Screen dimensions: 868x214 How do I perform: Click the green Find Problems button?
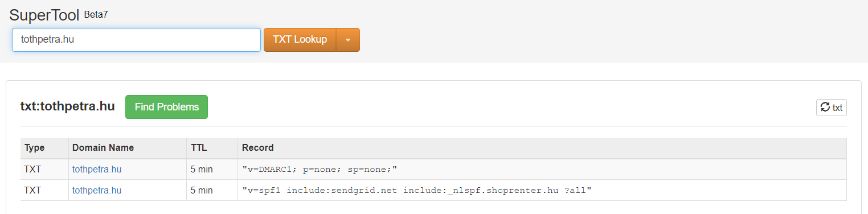click(x=166, y=107)
